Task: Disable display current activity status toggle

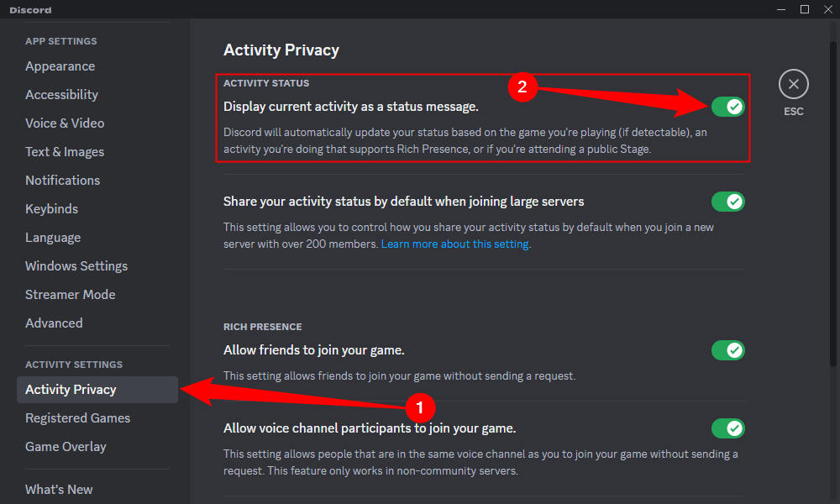Action: (727, 107)
